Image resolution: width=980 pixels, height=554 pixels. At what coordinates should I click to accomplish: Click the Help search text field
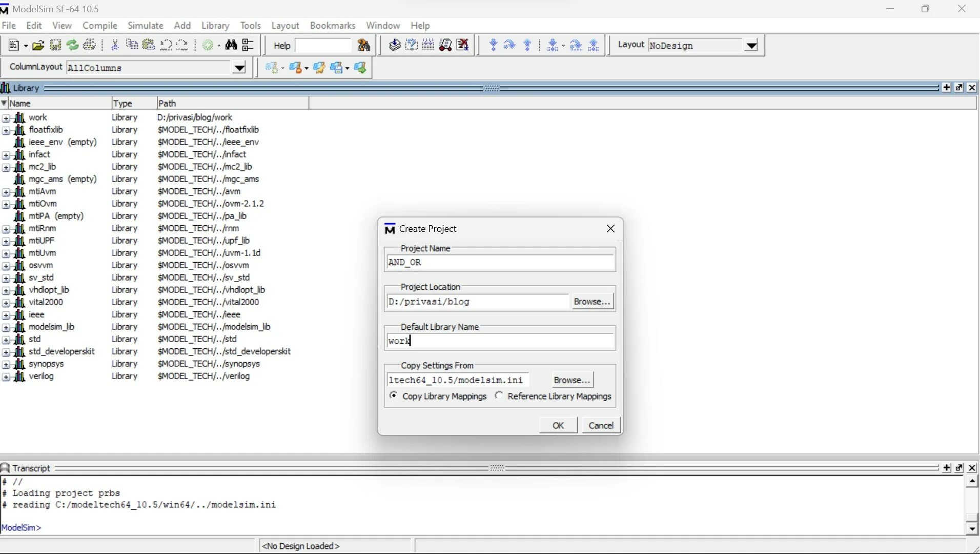pos(324,46)
